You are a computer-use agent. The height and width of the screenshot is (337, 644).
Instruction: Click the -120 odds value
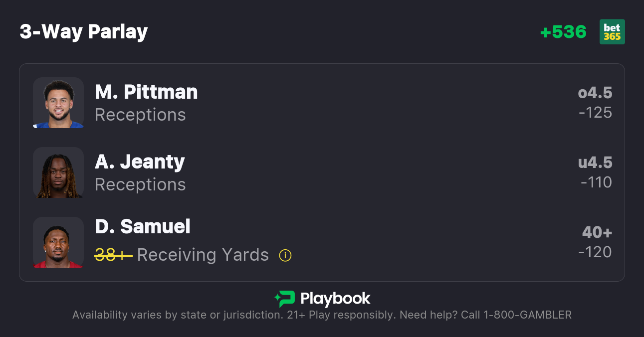click(595, 252)
